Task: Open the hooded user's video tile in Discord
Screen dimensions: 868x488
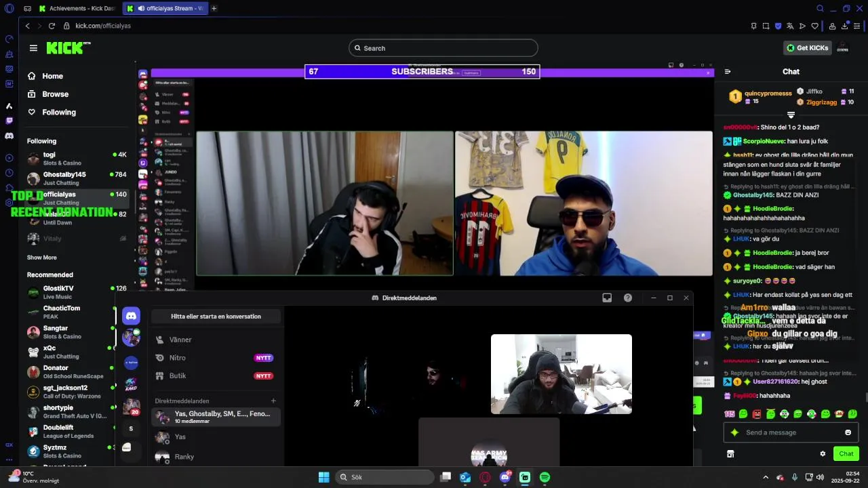Action: coord(561,373)
